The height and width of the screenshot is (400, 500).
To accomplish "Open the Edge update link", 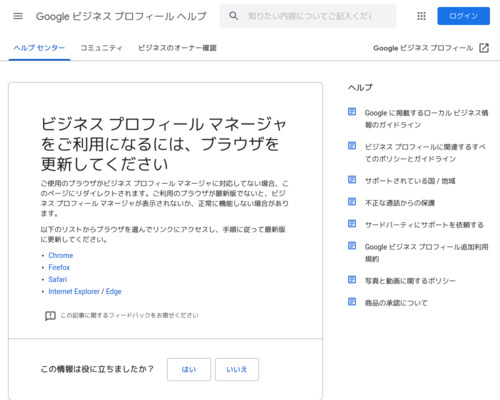I will tap(114, 291).
